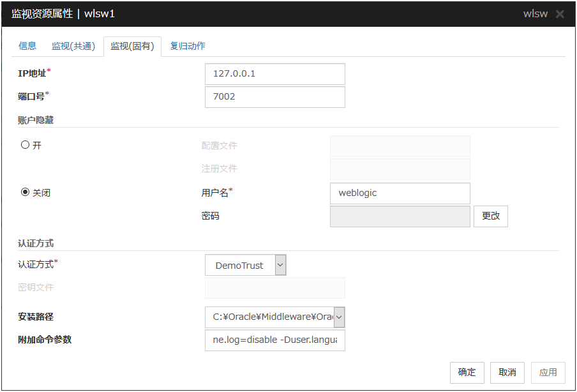Click the 用户名 field containing weblogic
Image resolution: width=577 pixels, height=392 pixels.
click(400, 193)
